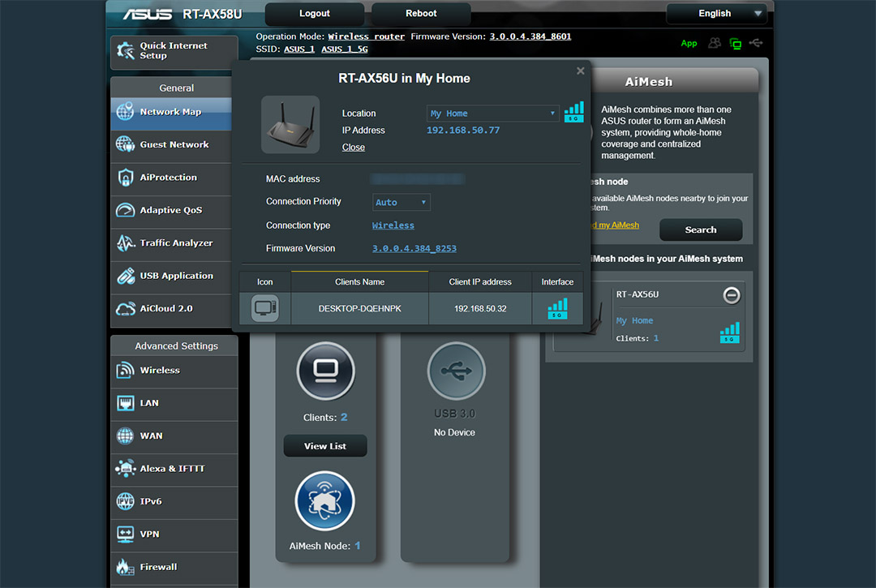The image size is (876, 588).
Task: Click router firmware version 3.0.0.4.384_8601 link
Action: coord(530,36)
